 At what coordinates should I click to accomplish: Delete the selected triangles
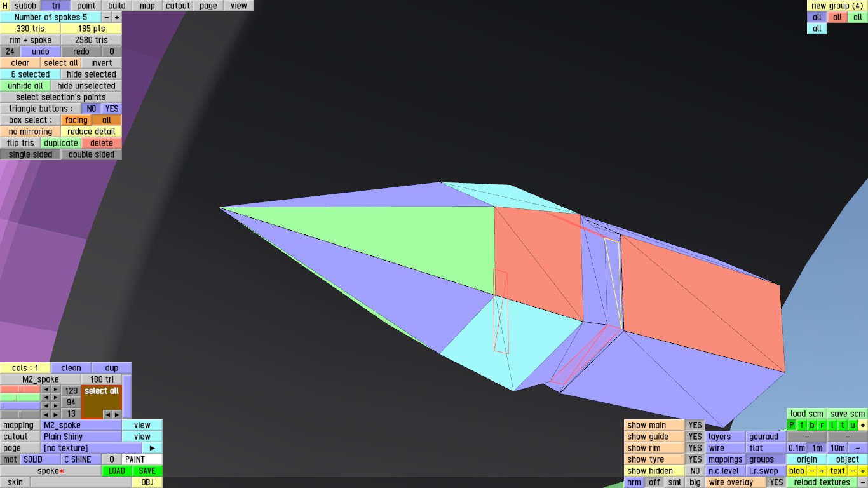(x=102, y=143)
